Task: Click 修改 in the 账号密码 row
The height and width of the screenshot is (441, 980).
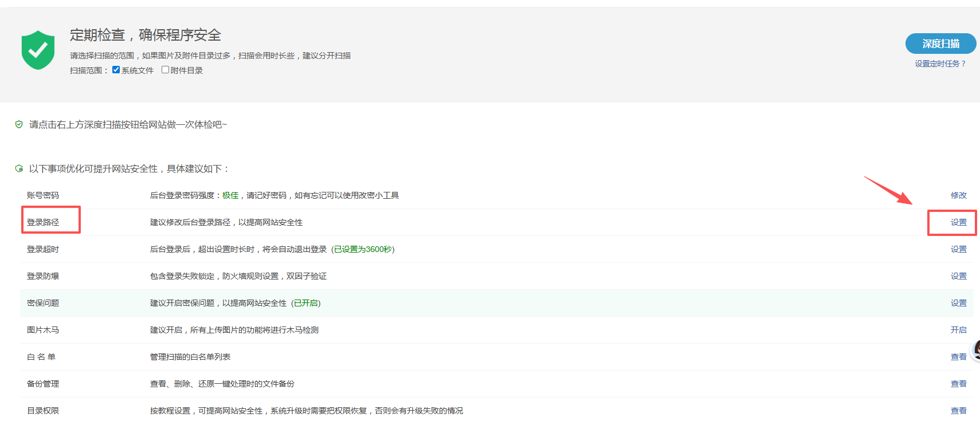Action: pos(958,195)
